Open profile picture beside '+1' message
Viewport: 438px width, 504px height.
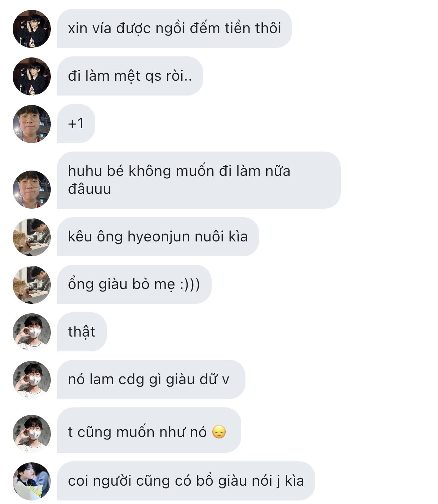pyautogui.click(x=32, y=124)
